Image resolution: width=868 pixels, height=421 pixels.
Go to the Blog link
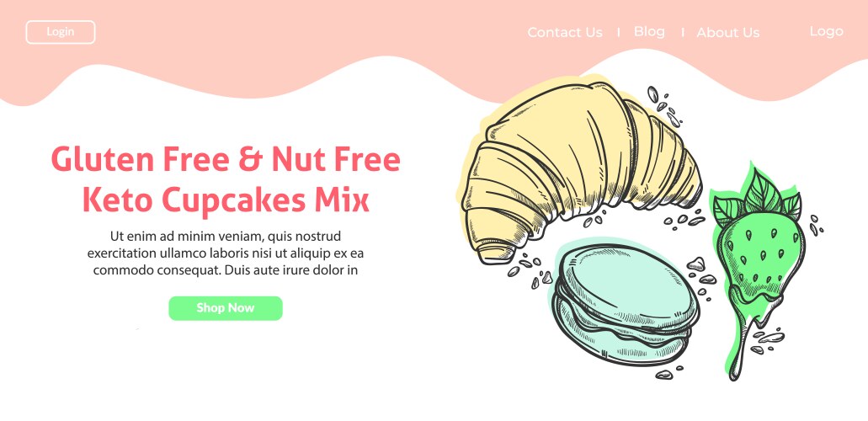point(649,32)
